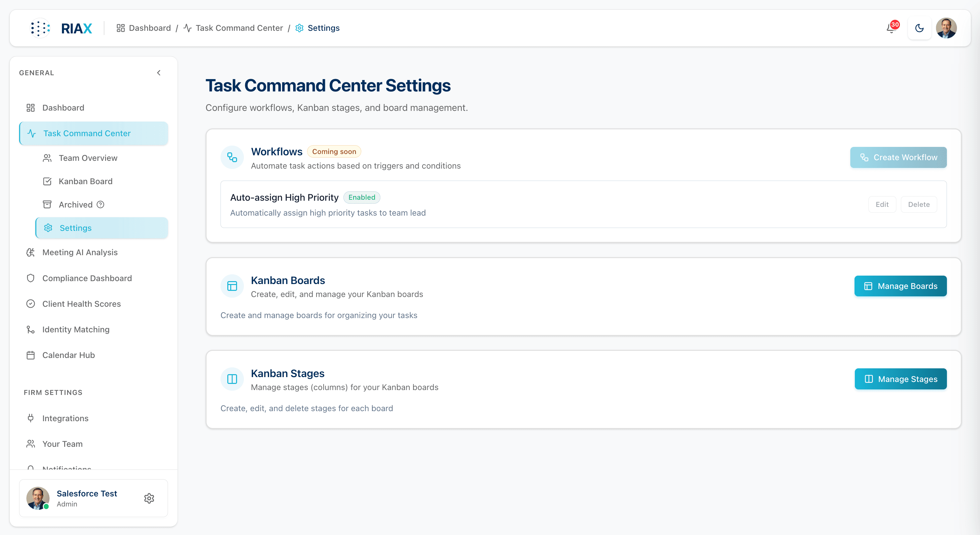Open Dashboard in the sidebar

pyautogui.click(x=94, y=108)
